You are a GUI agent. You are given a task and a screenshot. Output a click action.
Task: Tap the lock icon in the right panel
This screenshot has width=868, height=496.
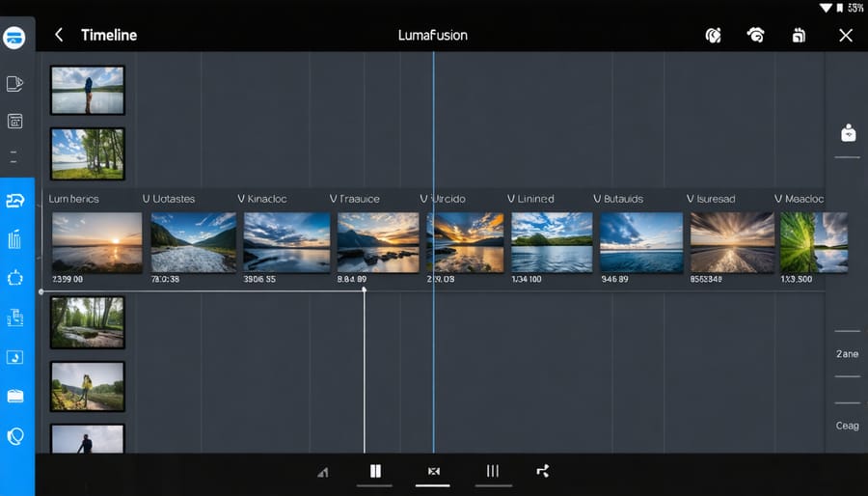(848, 133)
